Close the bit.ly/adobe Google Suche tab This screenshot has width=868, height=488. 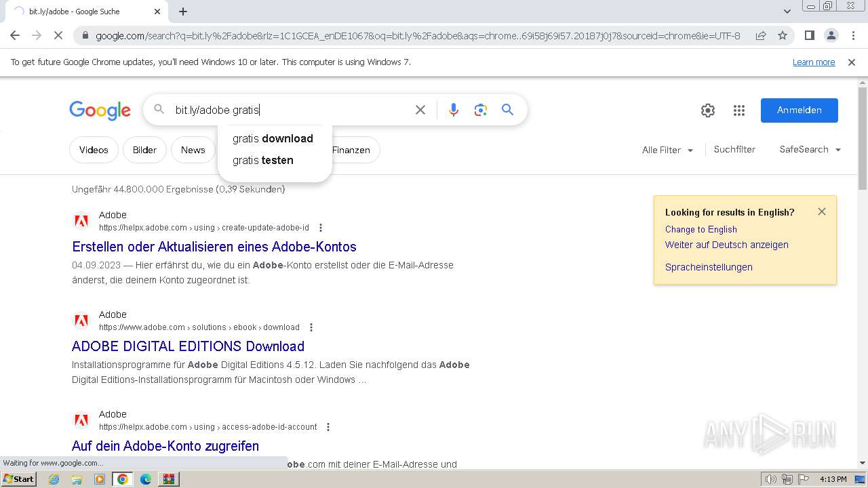click(x=157, y=12)
